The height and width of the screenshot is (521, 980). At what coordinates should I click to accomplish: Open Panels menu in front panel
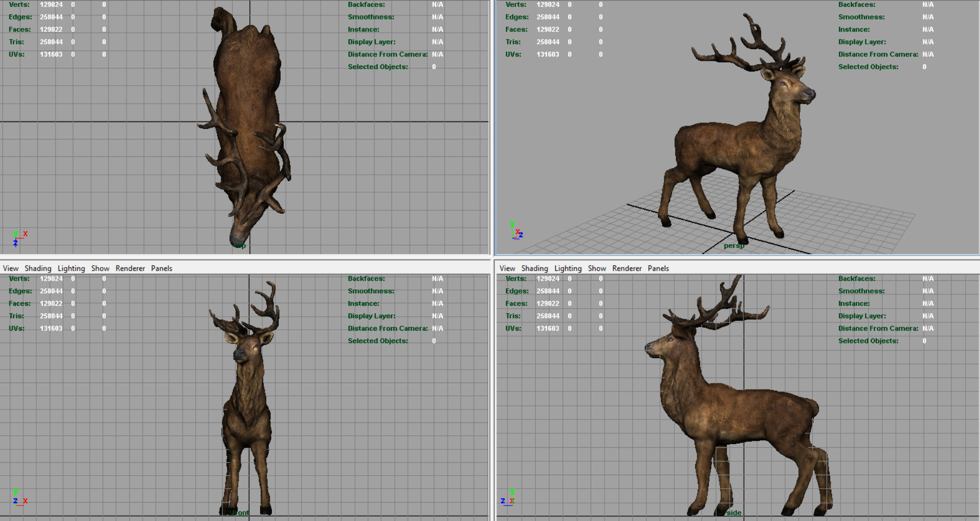pyautogui.click(x=161, y=268)
